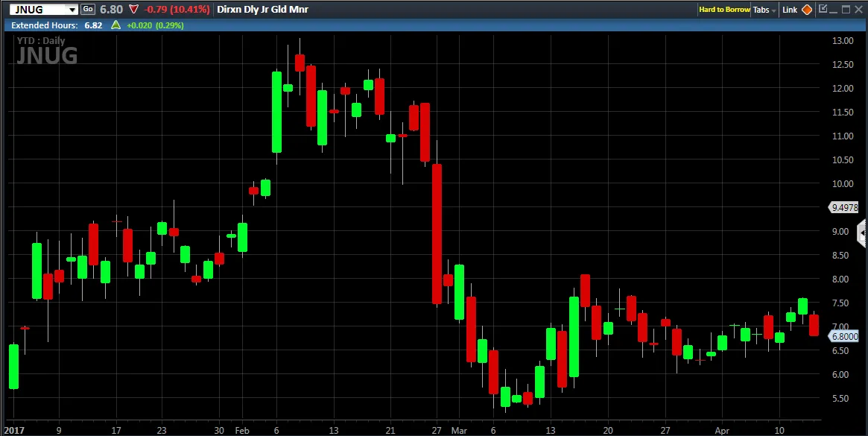
Task: Click the Hard to Borrow indicator
Action: click(x=724, y=10)
